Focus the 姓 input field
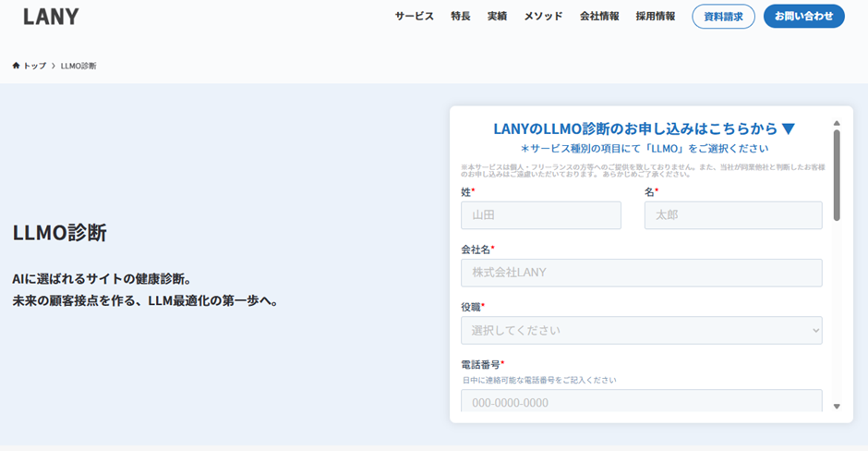868x451 pixels. (x=540, y=215)
